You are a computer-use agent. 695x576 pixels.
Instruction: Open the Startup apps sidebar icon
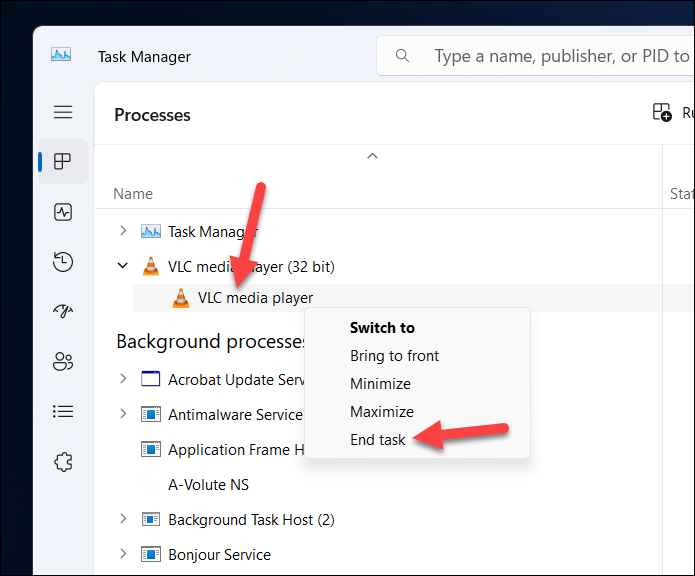tap(63, 312)
